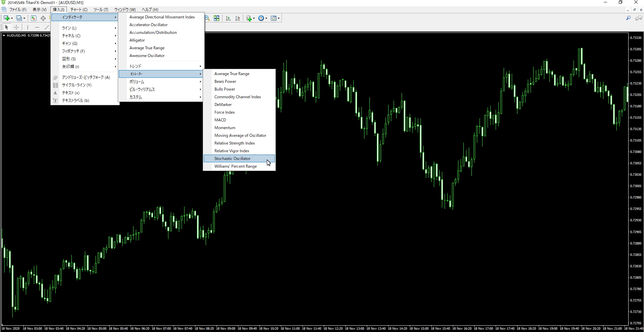
Task: Expand the チャネル (C) submenu
Action: [85, 36]
